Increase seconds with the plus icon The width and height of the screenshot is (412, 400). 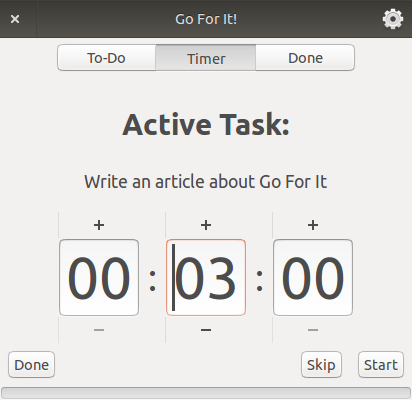(313, 225)
